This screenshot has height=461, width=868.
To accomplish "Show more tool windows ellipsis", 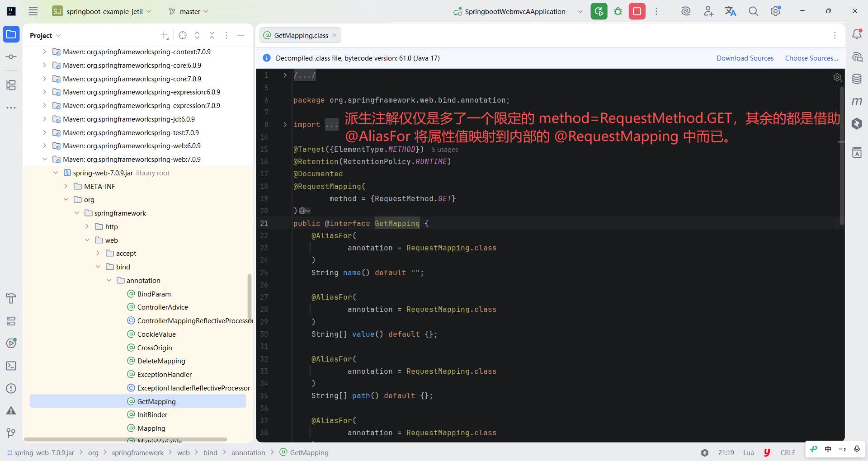I will 11,108.
